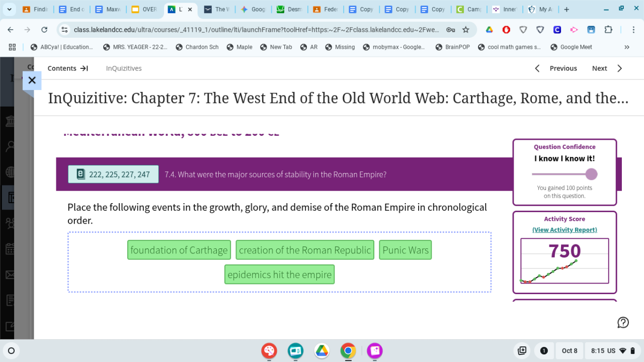
Task: Bookmark this page with the star icon
Action: coord(466,30)
